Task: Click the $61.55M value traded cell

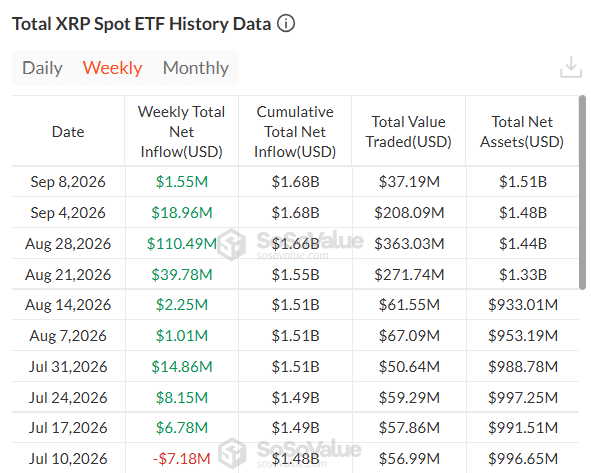Action: pos(409,305)
